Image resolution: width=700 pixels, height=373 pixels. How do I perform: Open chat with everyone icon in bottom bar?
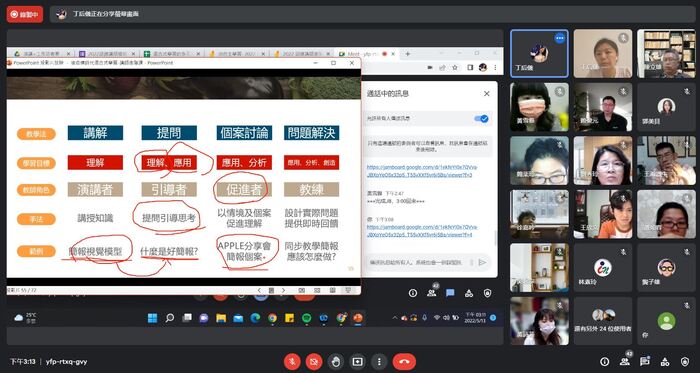pos(644,361)
